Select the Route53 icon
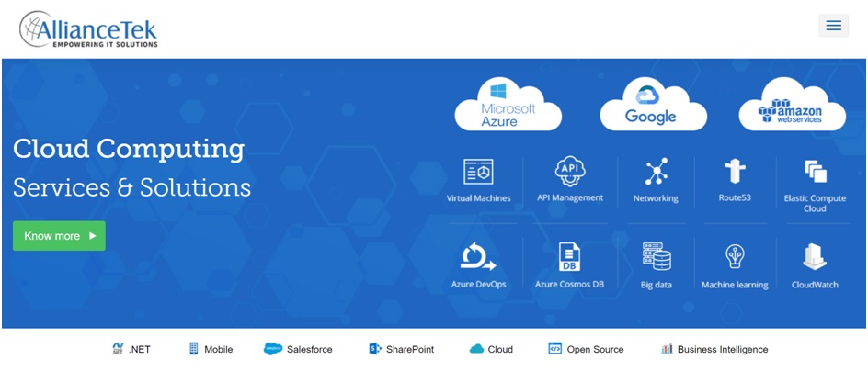 click(734, 172)
